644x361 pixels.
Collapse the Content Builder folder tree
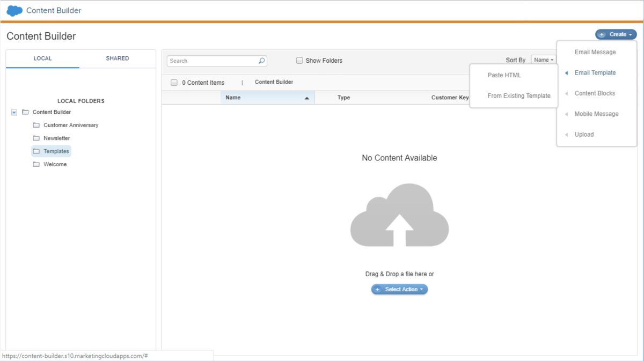pyautogui.click(x=14, y=112)
